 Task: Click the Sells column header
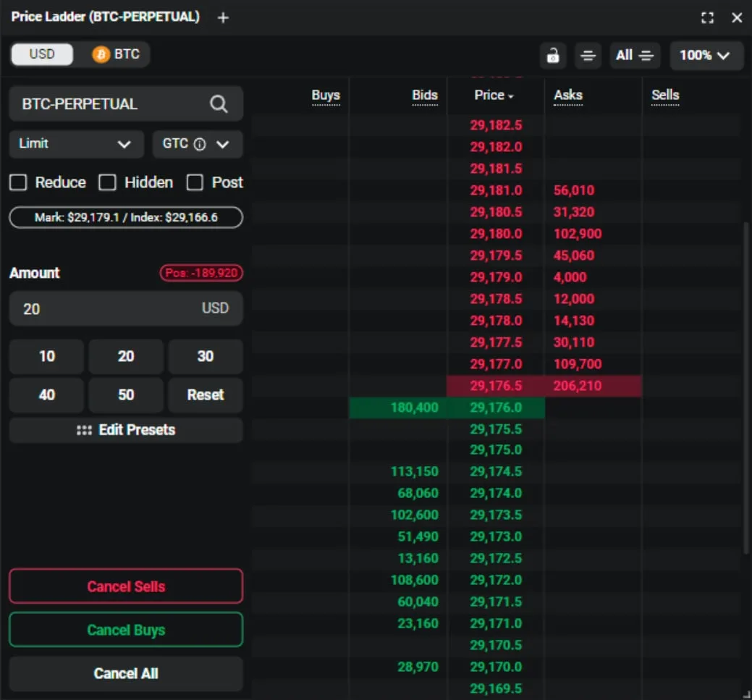(x=665, y=95)
